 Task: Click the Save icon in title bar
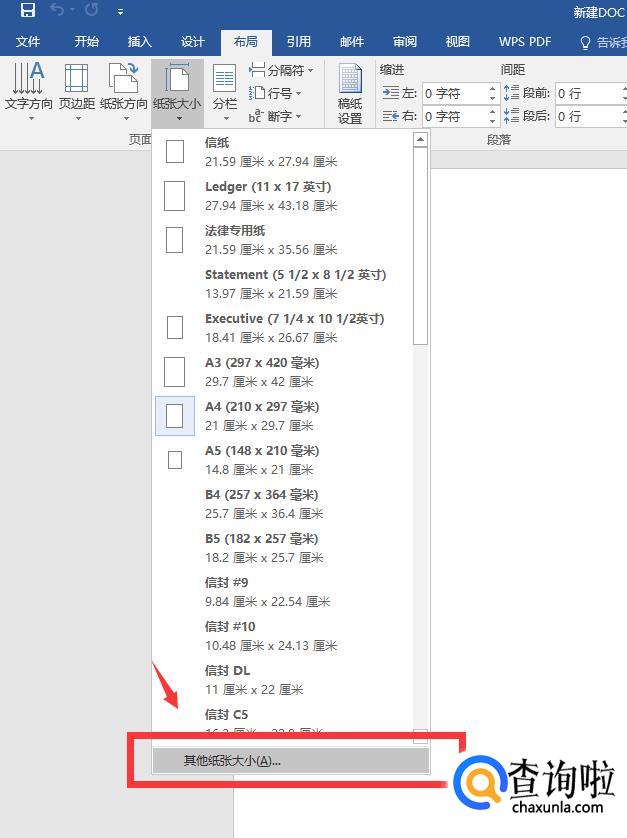coord(27,10)
